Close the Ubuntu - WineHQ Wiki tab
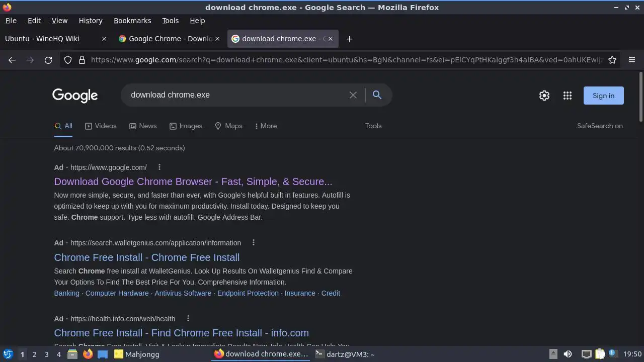 coord(104,39)
